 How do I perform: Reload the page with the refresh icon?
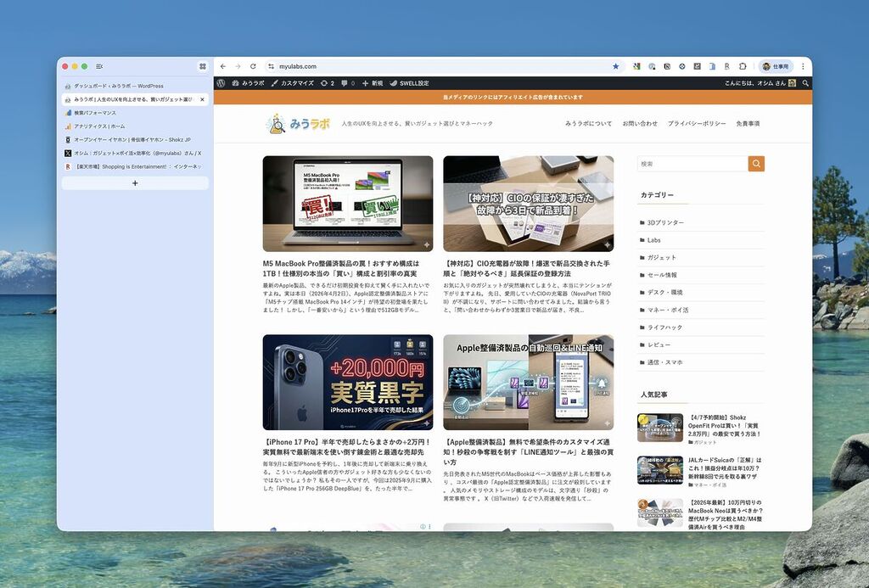(x=253, y=66)
